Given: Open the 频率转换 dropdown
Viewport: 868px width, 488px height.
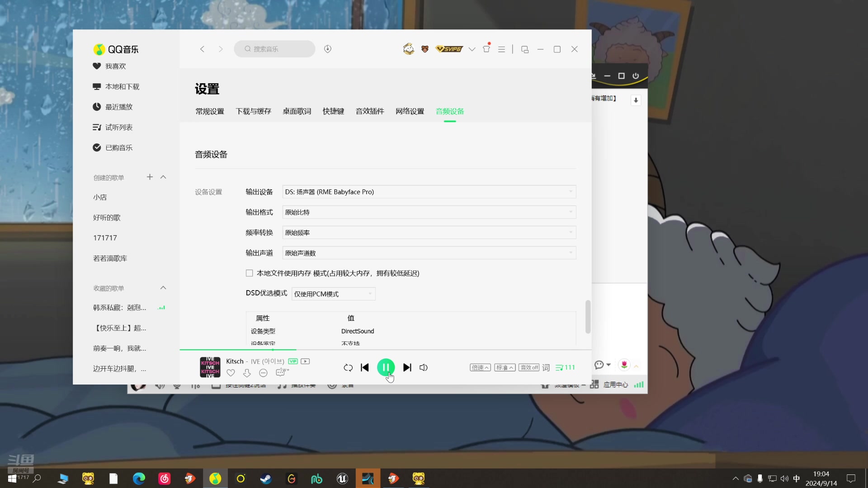Looking at the screenshot, I should pos(429,232).
